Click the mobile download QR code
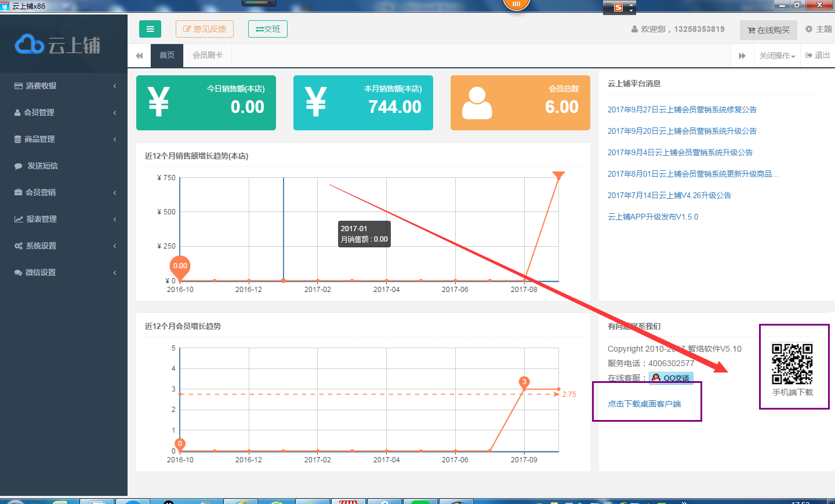The width and height of the screenshot is (835, 504). [x=792, y=364]
